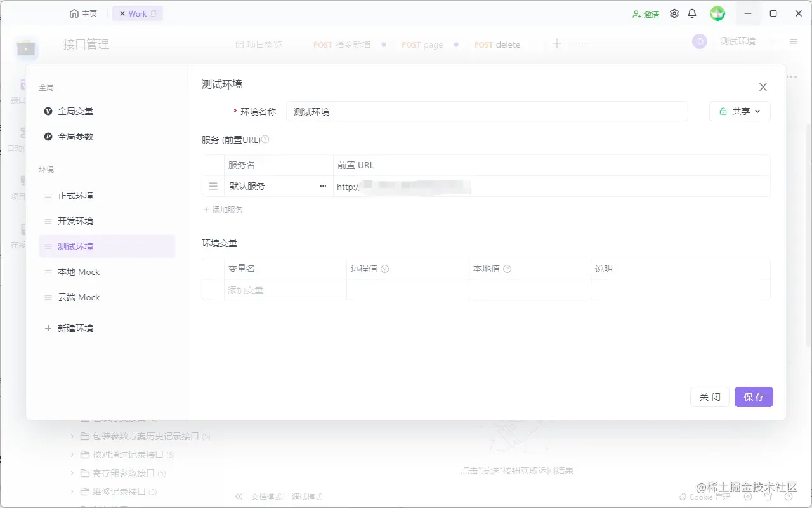
Task: Expand the 核对通过记录接口 folder
Action: [x=72, y=455]
